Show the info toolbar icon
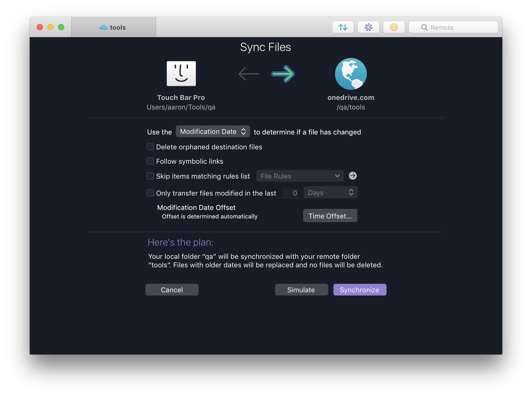 point(394,27)
